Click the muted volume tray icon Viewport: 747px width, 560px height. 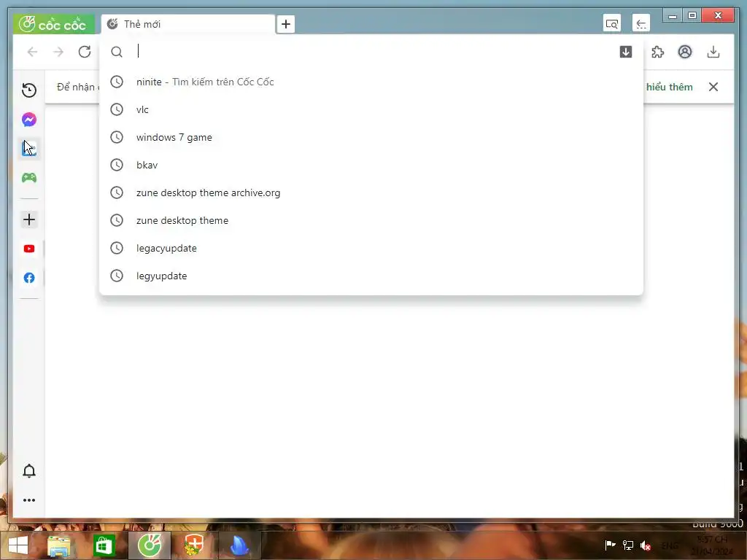[x=646, y=545]
